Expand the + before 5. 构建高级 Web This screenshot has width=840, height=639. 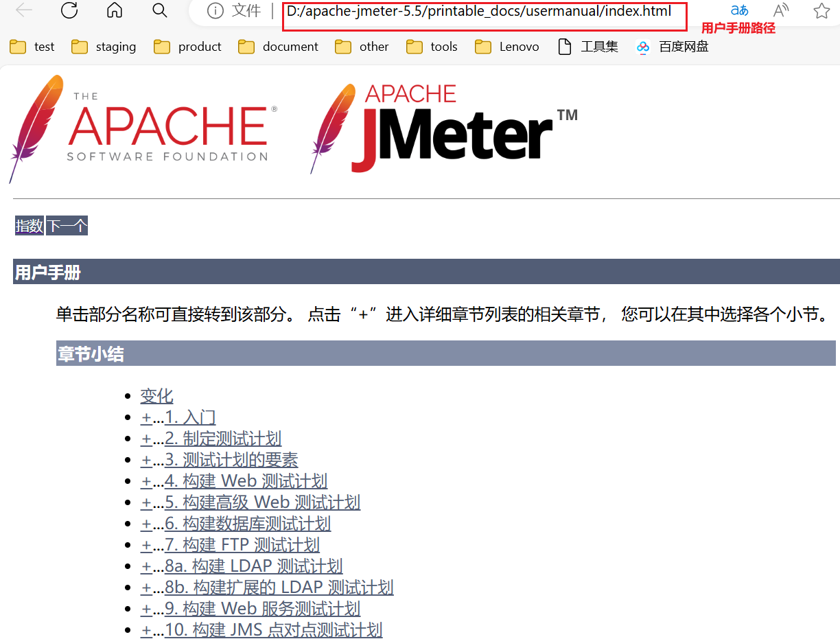[146, 502]
